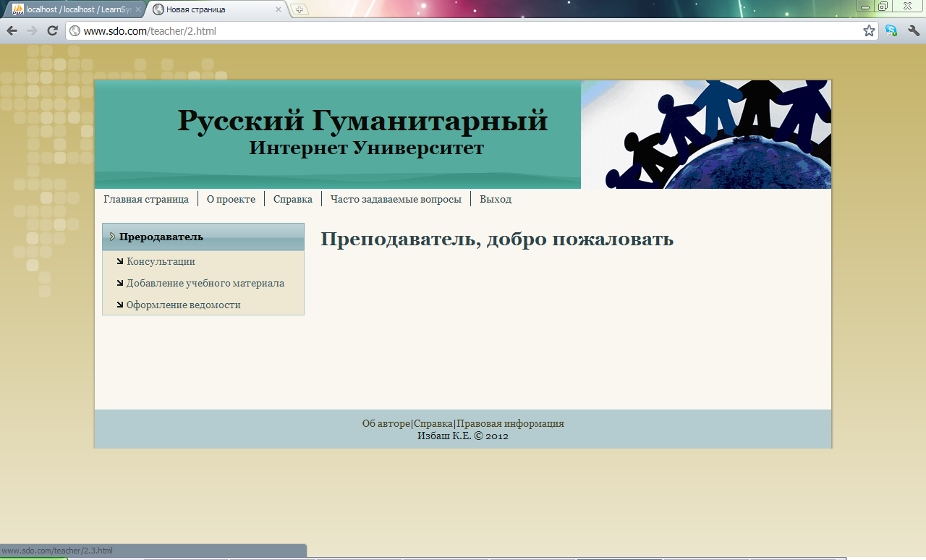
Task: Click the browser forward arrow
Action: pos(32,31)
